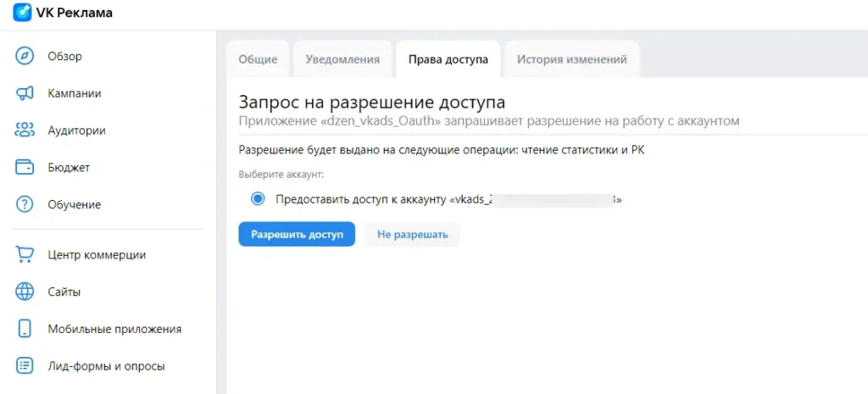This screenshot has height=394, width=868.
Task: Click the Мобильные приложения phone icon
Action: 25,329
